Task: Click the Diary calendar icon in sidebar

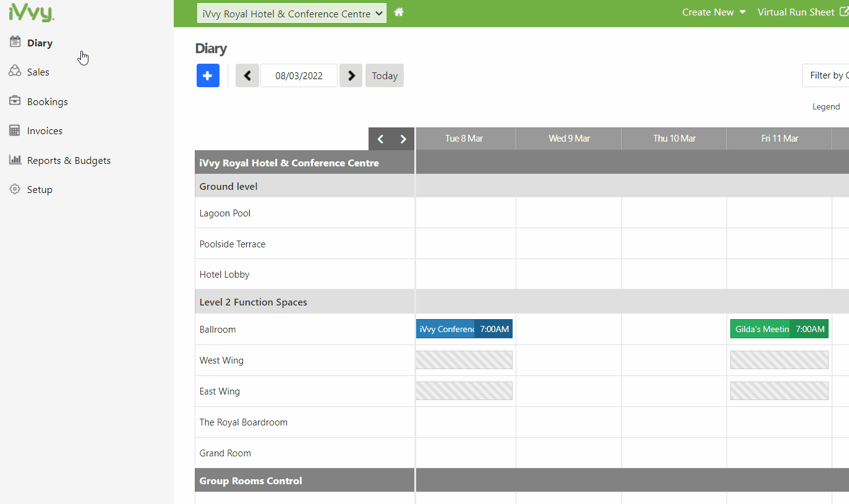Action: 15,42
